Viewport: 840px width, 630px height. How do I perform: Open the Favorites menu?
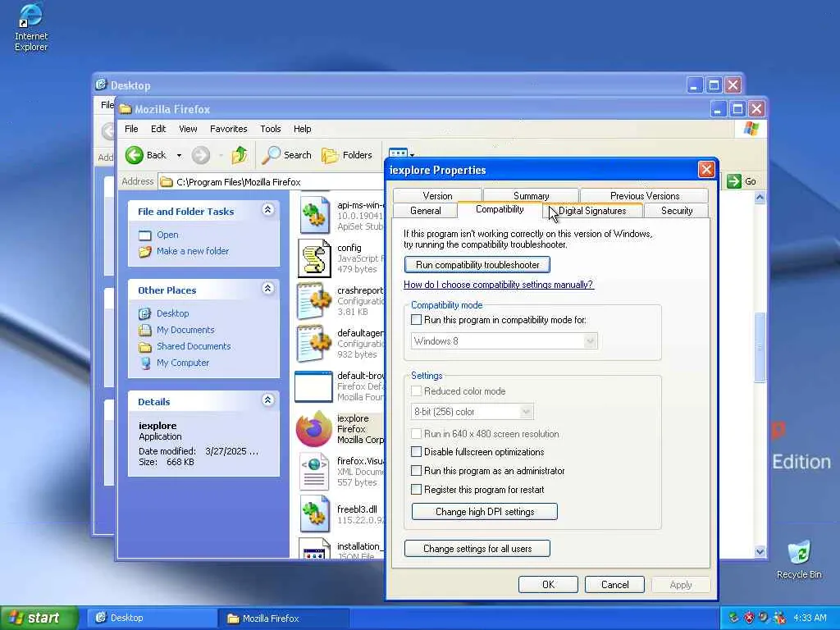click(228, 129)
